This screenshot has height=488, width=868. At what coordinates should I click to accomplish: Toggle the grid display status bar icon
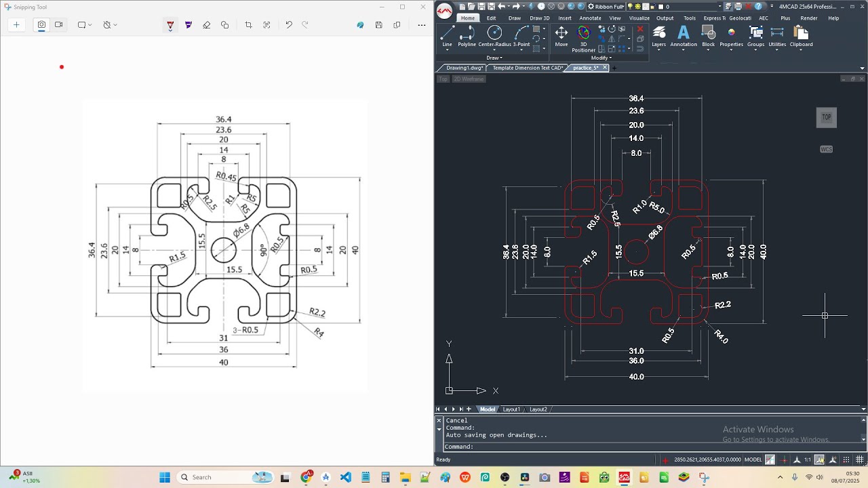[x=859, y=460]
